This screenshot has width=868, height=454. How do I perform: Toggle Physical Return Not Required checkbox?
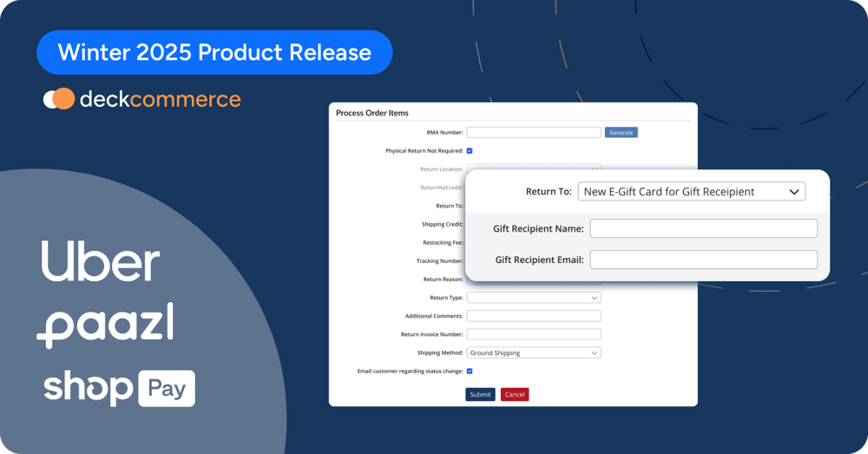(470, 151)
